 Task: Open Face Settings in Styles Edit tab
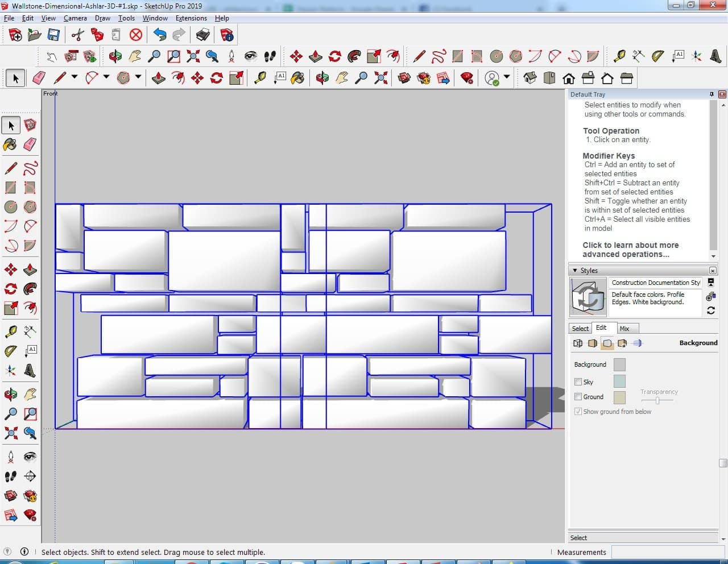(593, 343)
